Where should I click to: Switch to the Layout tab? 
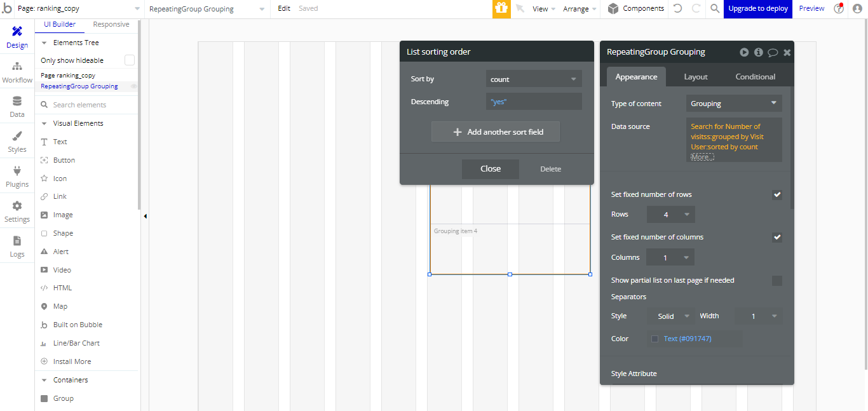[x=696, y=77]
